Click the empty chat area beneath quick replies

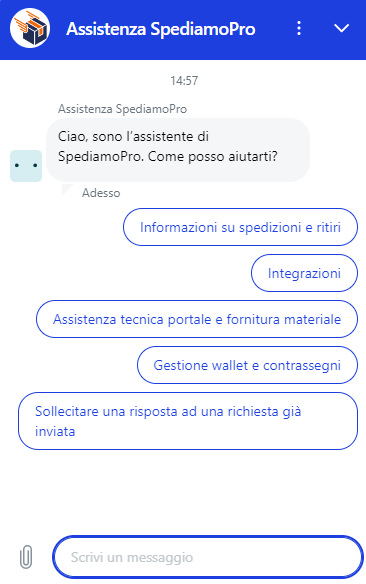click(x=183, y=490)
